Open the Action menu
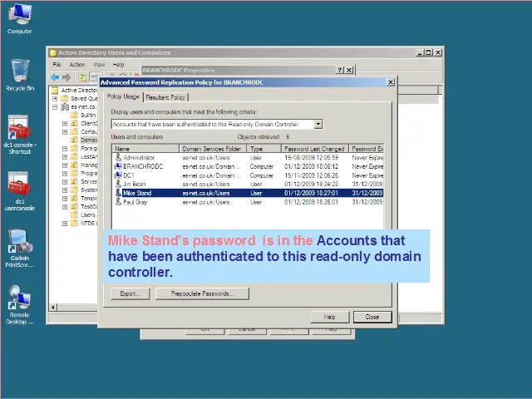 tap(77, 65)
